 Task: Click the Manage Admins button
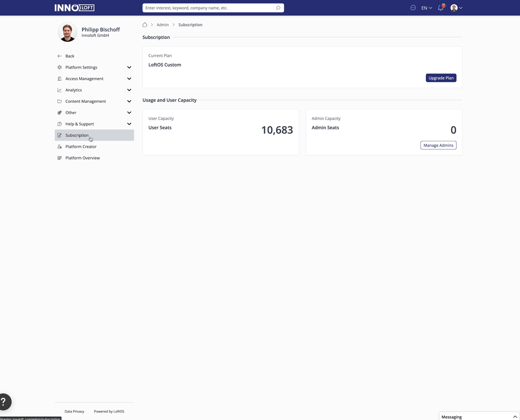tap(438, 145)
